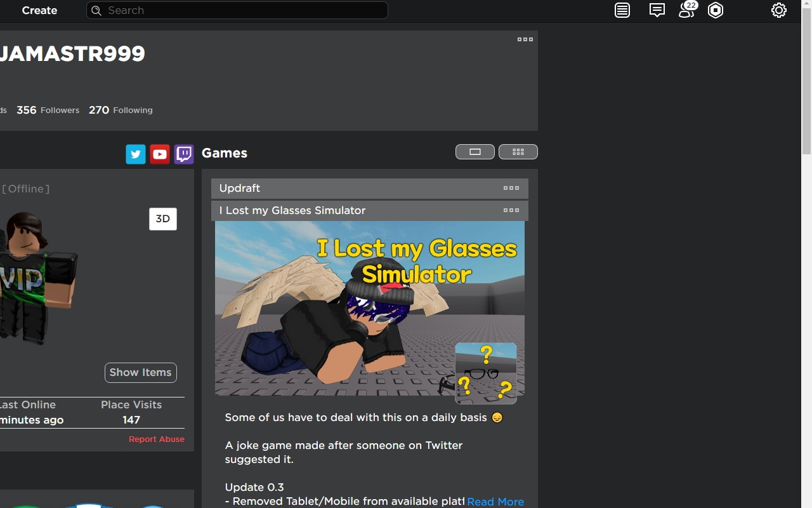This screenshot has width=812, height=508.
Task: Click the Place Visits count 147
Action: click(131, 420)
